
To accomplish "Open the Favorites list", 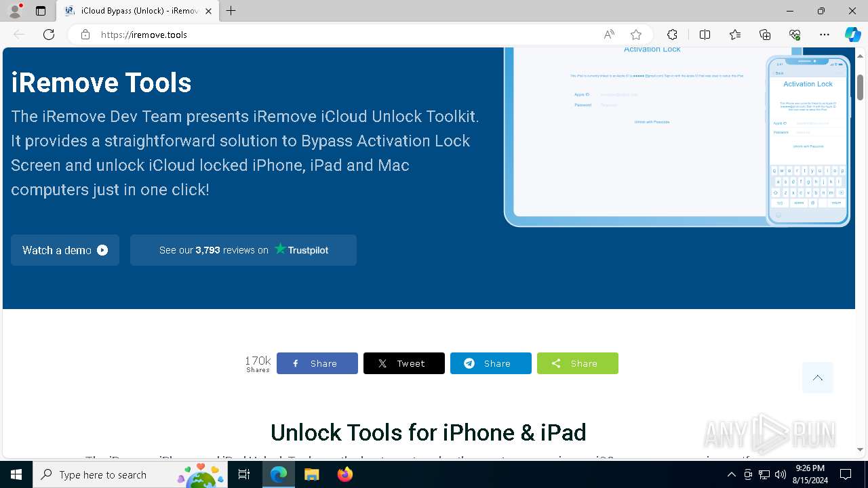I will pyautogui.click(x=735, y=35).
